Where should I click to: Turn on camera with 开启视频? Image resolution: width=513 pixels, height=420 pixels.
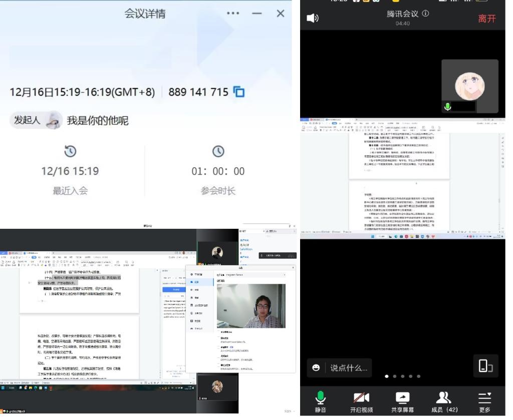click(x=362, y=401)
